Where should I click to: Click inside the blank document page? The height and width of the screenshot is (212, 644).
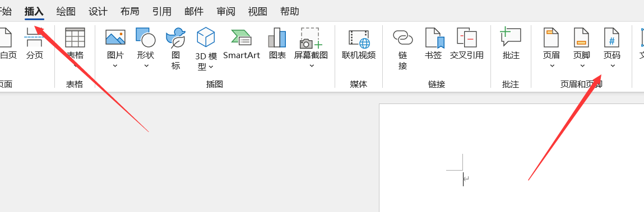511,158
